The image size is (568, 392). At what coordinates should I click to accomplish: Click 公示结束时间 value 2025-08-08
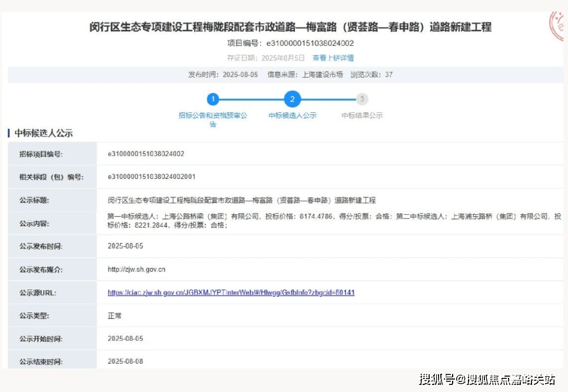tap(125, 361)
